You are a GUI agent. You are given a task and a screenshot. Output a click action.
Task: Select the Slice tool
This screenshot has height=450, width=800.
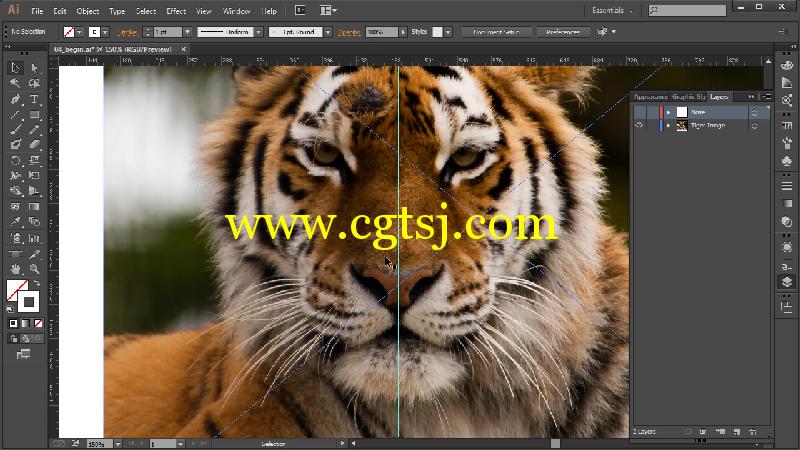(x=34, y=254)
